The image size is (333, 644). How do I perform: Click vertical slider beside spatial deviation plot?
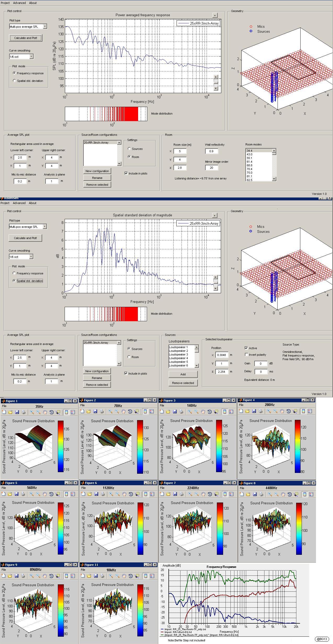[x=216, y=283]
